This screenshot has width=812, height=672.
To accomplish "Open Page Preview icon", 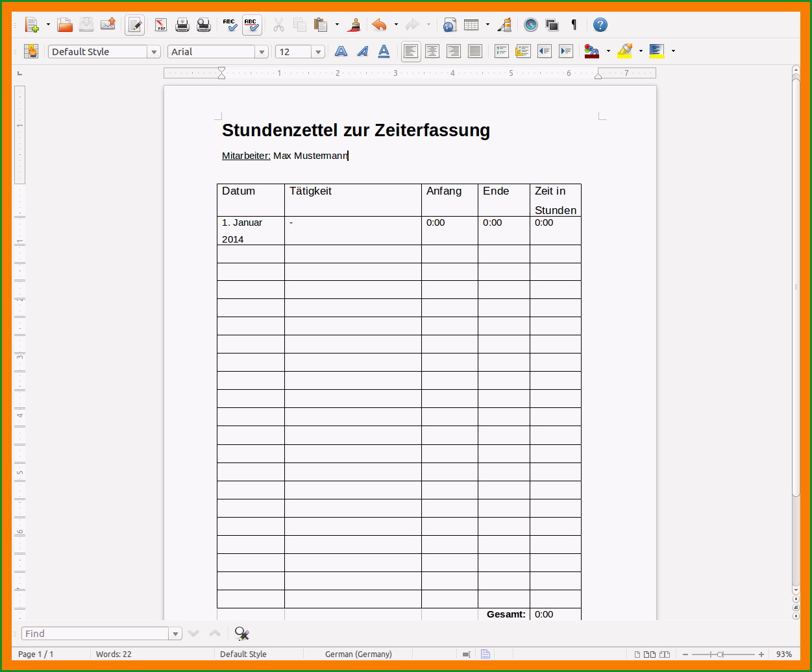I will (204, 25).
